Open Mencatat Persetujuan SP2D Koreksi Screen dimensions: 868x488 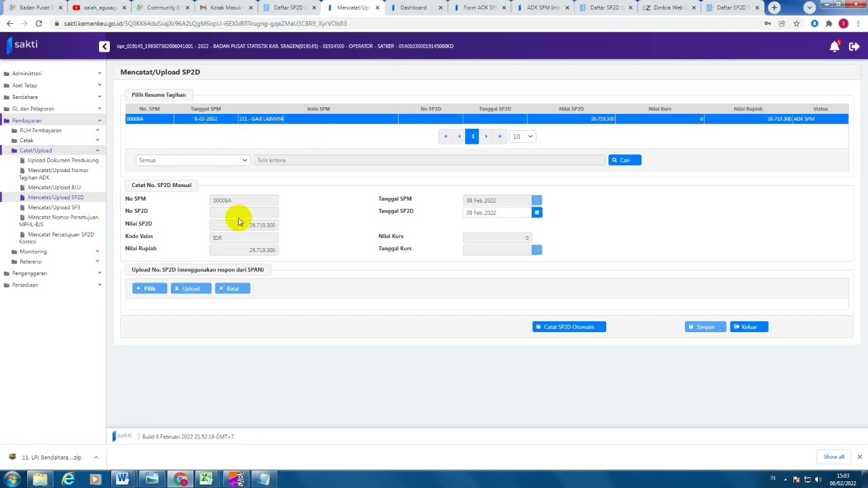(x=58, y=238)
